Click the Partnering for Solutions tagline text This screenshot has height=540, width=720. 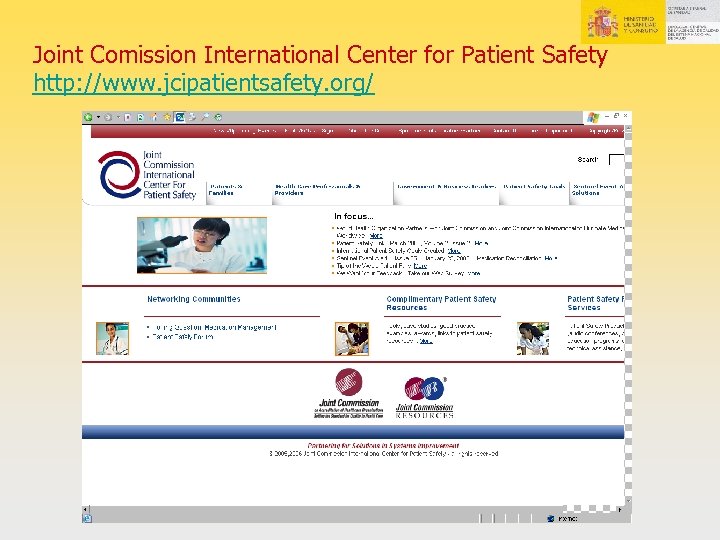(383, 445)
